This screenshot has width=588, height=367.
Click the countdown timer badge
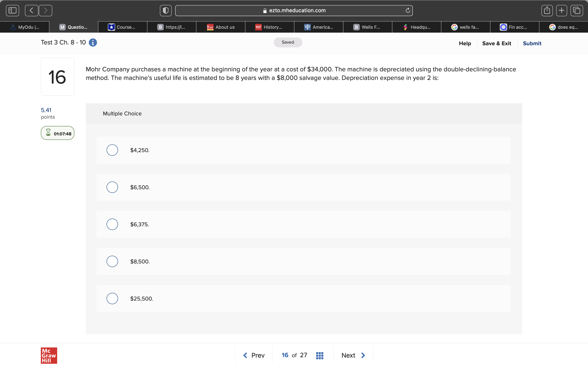(58, 133)
